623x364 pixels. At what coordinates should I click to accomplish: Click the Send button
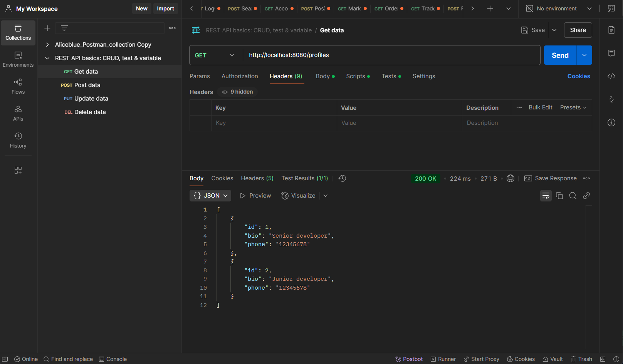point(560,55)
